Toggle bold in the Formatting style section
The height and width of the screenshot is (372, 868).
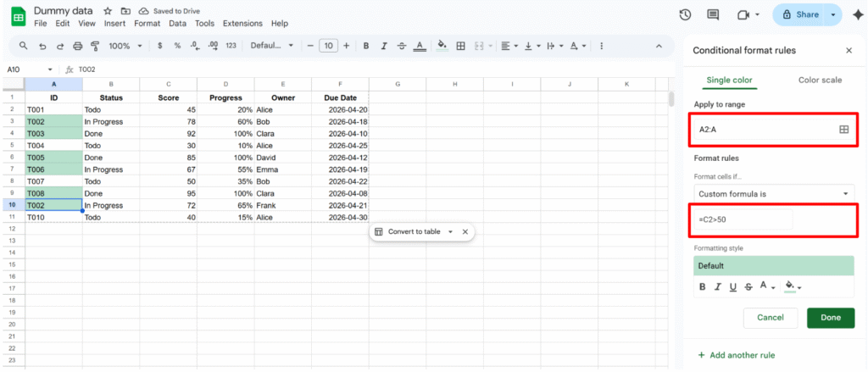click(x=703, y=287)
